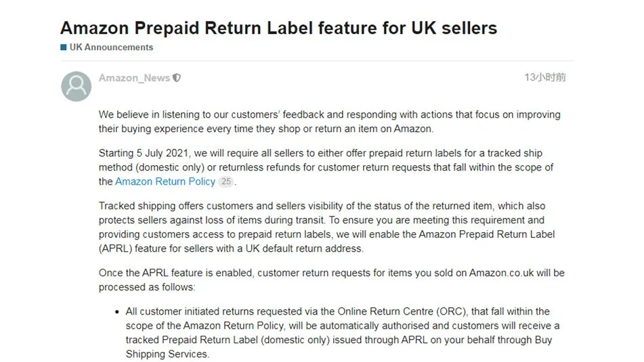Click the 'Shipping Services.' text ending the bullet
644x362 pixels.
(x=167, y=354)
